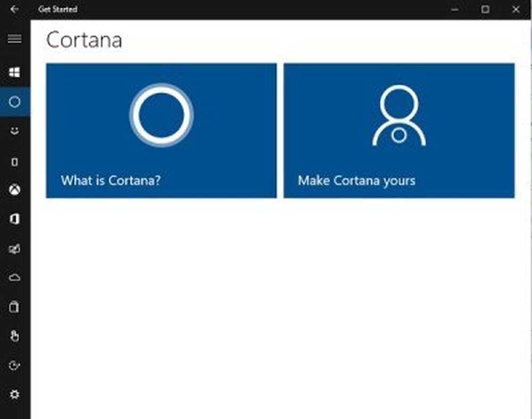The height and width of the screenshot is (419, 532).
Task: Open the 'Make Cortana yours' tile
Action: [x=399, y=131]
